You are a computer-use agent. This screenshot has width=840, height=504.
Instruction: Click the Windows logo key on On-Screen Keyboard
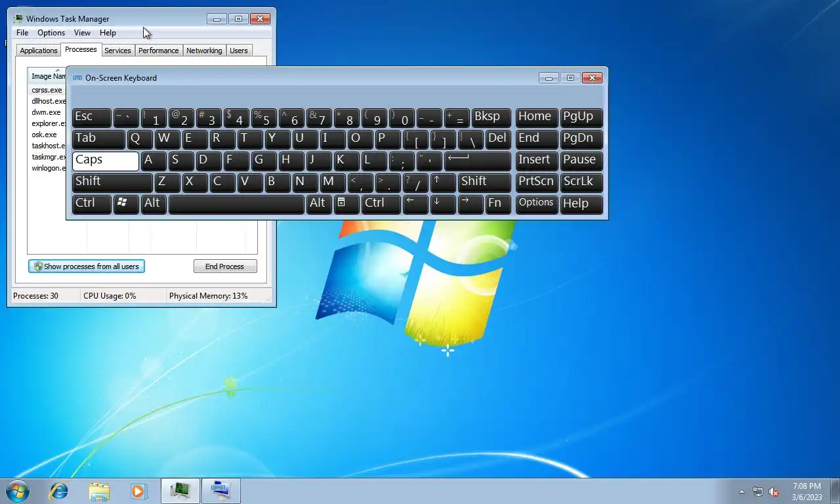pyautogui.click(x=126, y=203)
